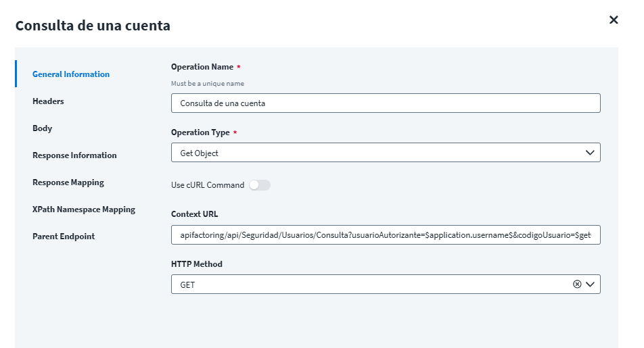Switch to the General Information tab
This screenshot has width=644, height=348.
click(x=71, y=74)
